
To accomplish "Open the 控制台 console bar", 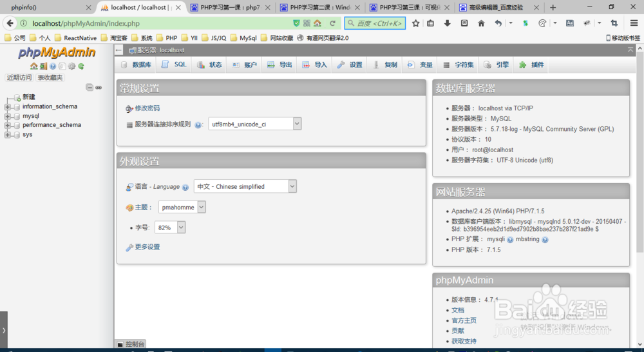I will (130, 344).
